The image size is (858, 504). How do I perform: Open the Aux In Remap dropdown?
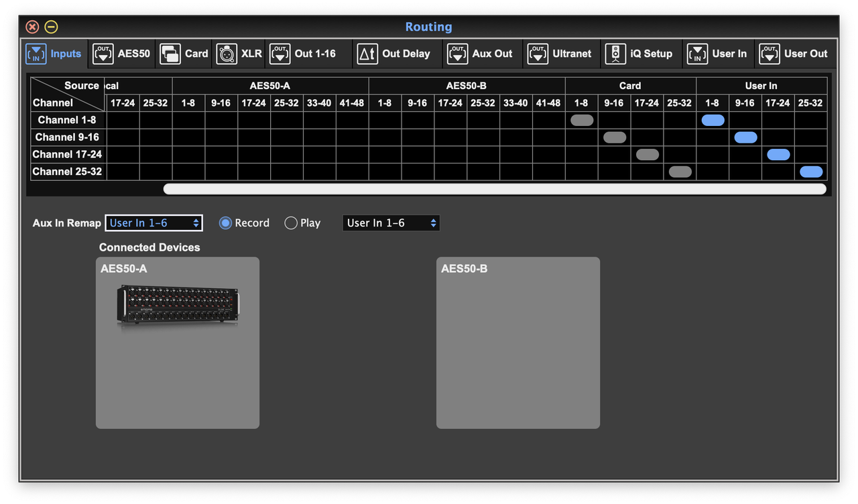point(154,223)
